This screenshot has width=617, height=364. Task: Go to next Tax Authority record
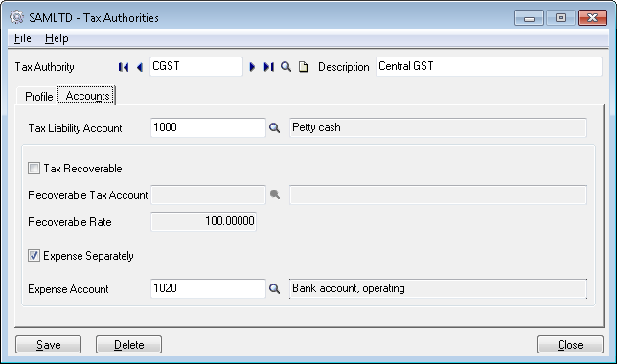click(252, 67)
